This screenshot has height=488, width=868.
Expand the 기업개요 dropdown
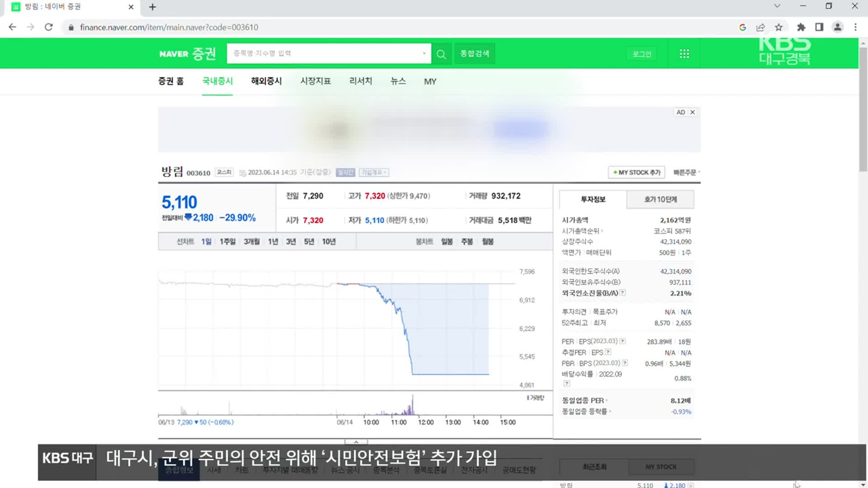tap(374, 173)
